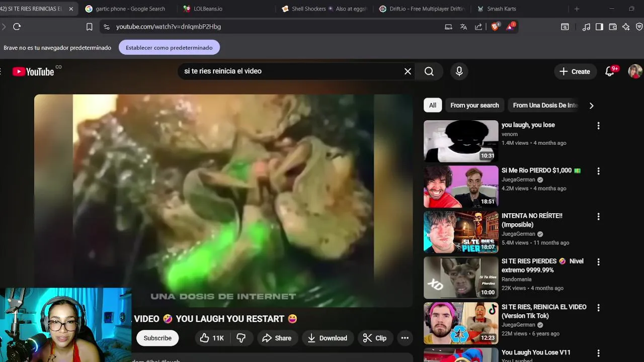Image resolution: width=644 pixels, height=362 pixels.
Task: Switch to Shell Shockers tab
Action: tap(325, 9)
